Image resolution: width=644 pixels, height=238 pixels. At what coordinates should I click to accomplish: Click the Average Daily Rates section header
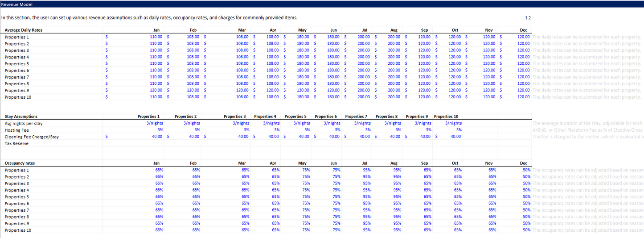point(24,30)
